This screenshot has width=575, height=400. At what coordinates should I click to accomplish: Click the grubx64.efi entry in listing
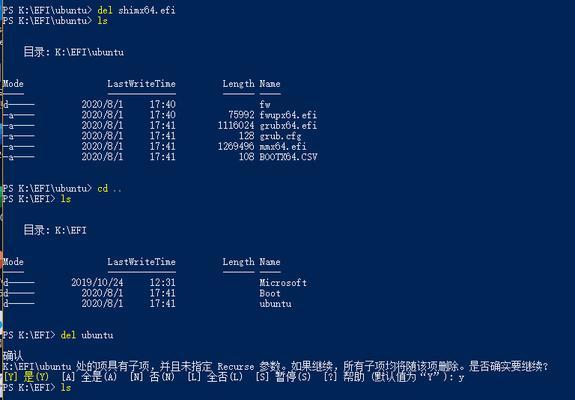(x=288, y=125)
